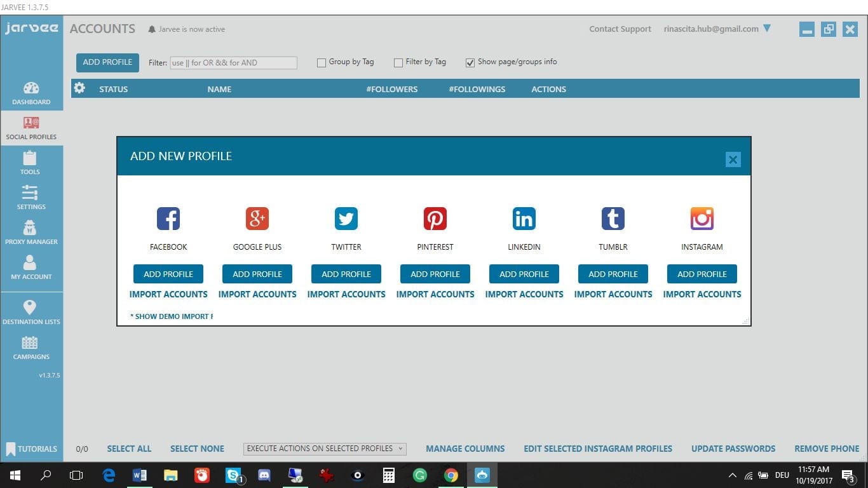Image resolution: width=868 pixels, height=488 pixels.
Task: Expand the account email dropdown arrow
Action: [x=766, y=28]
